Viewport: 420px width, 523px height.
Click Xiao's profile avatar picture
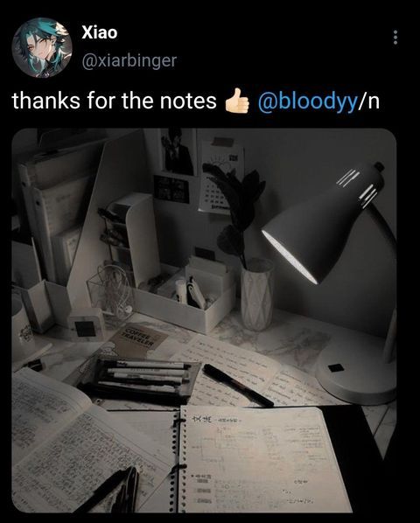[x=42, y=48]
